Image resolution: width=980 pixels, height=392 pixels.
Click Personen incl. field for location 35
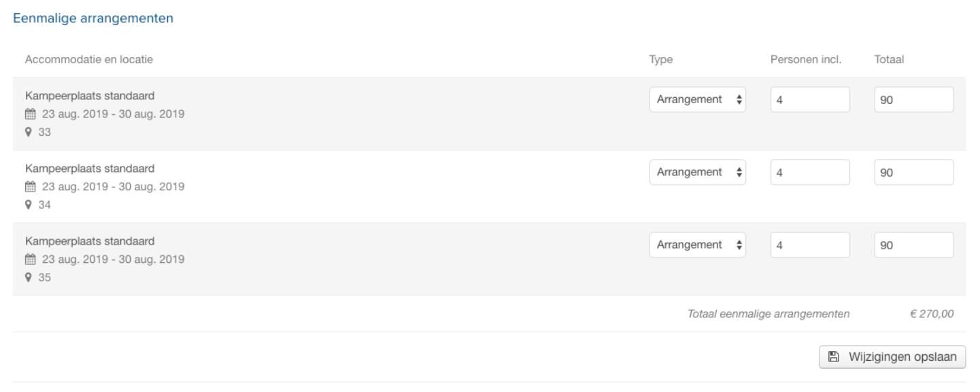tap(810, 245)
